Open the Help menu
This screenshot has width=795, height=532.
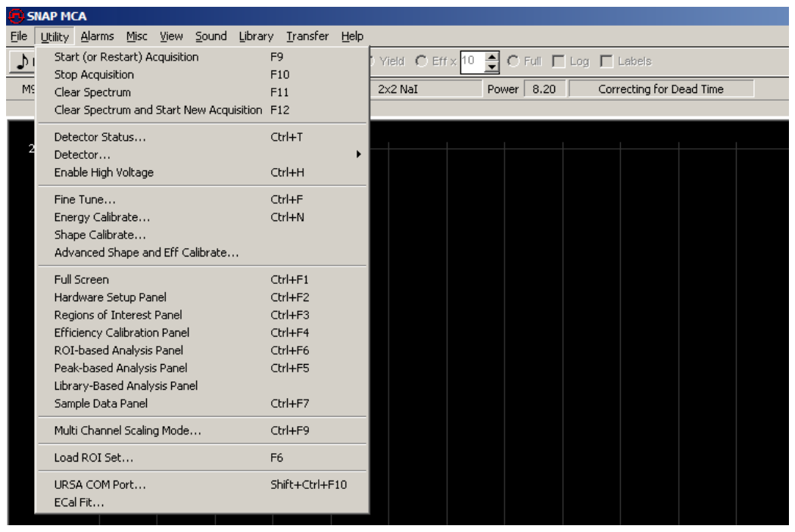pyautogui.click(x=352, y=36)
